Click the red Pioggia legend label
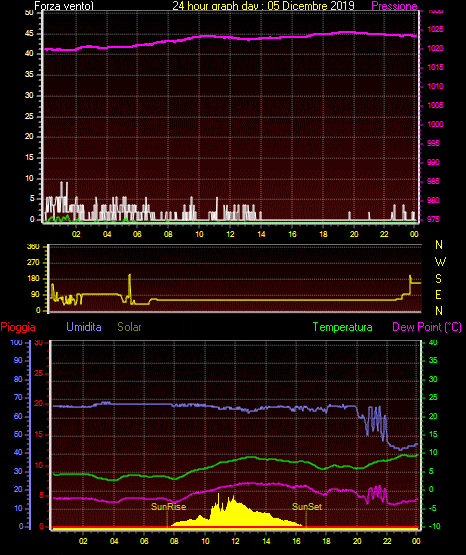 (x=18, y=327)
